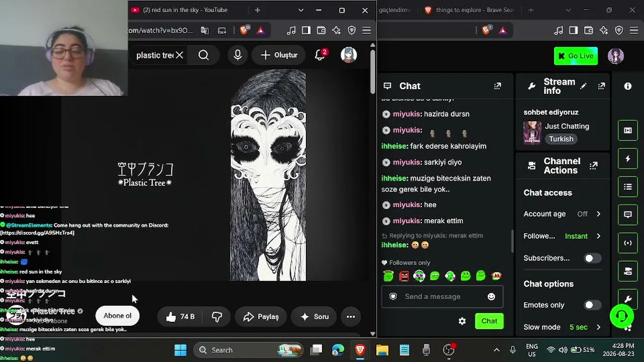Click the taskbar Search box
644x362 pixels.
click(249, 350)
